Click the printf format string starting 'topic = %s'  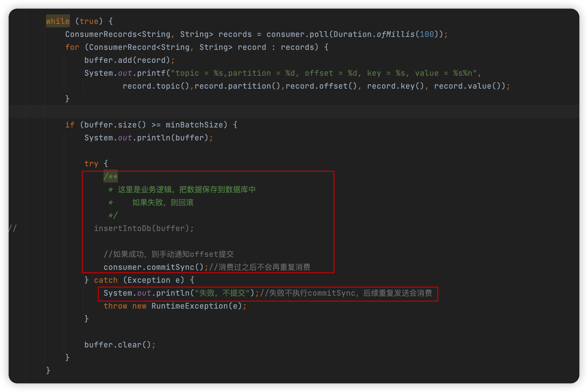[x=324, y=73]
